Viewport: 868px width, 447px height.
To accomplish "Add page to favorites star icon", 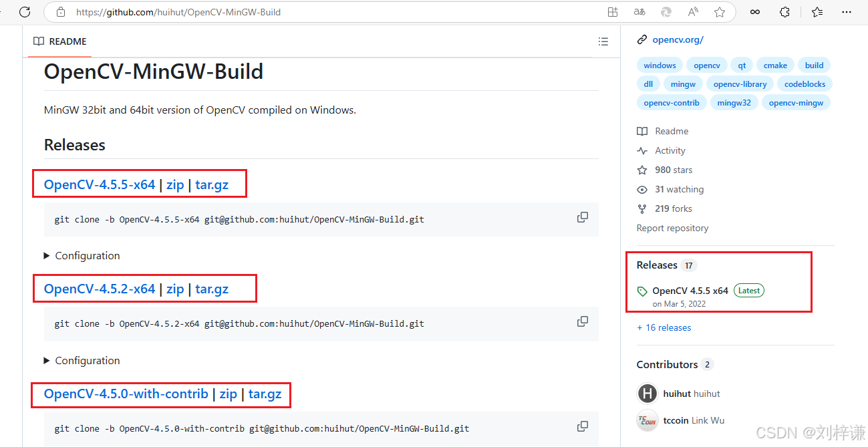I will click(x=720, y=12).
